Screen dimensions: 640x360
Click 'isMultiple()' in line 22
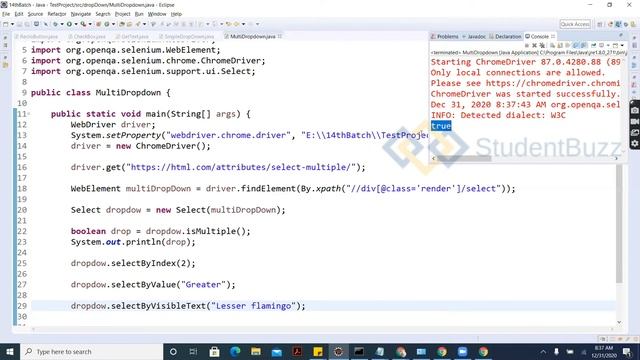215,231
